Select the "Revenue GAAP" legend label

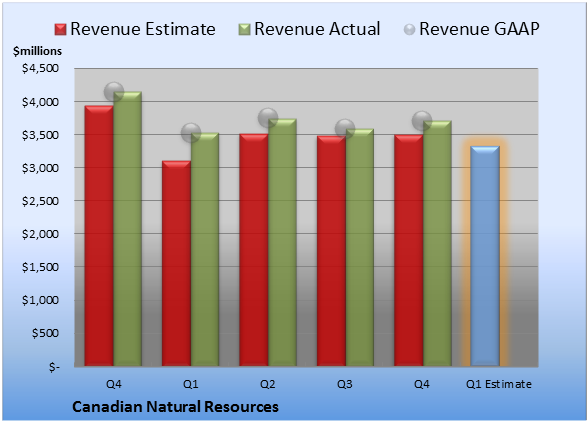[479, 29]
